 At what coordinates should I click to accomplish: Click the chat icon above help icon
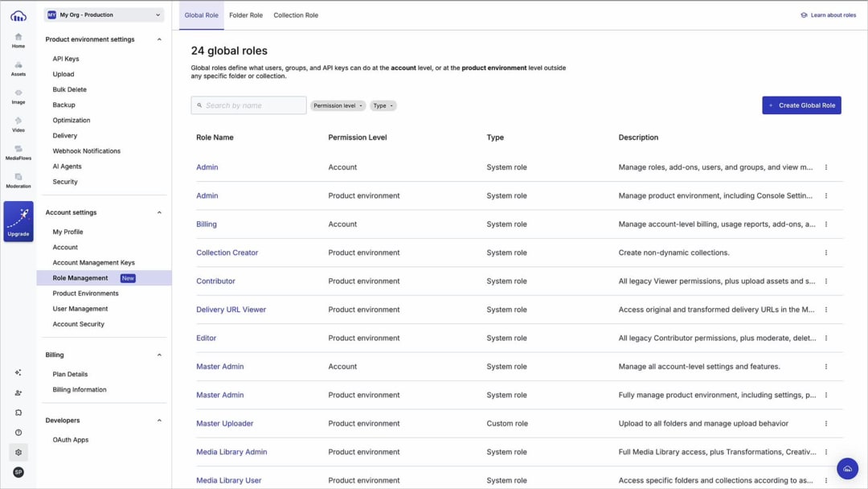(x=18, y=413)
